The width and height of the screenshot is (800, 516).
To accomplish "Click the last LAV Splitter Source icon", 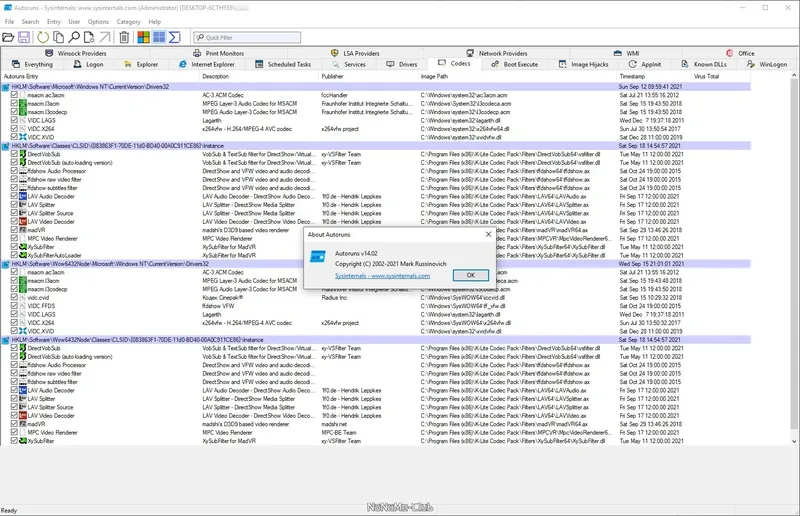I will (23, 407).
